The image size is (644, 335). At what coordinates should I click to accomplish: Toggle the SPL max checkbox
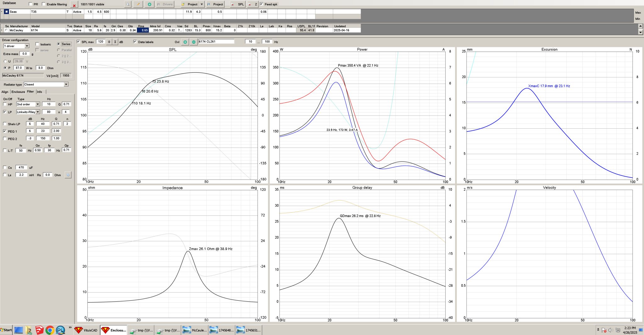79,42
